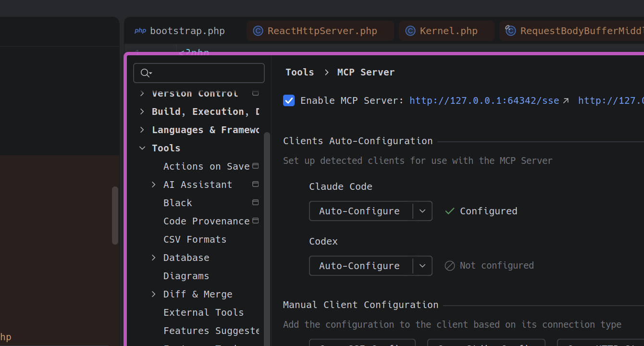Expand the Database settings node
Viewport: 644px width, 346px height.
[x=154, y=258]
